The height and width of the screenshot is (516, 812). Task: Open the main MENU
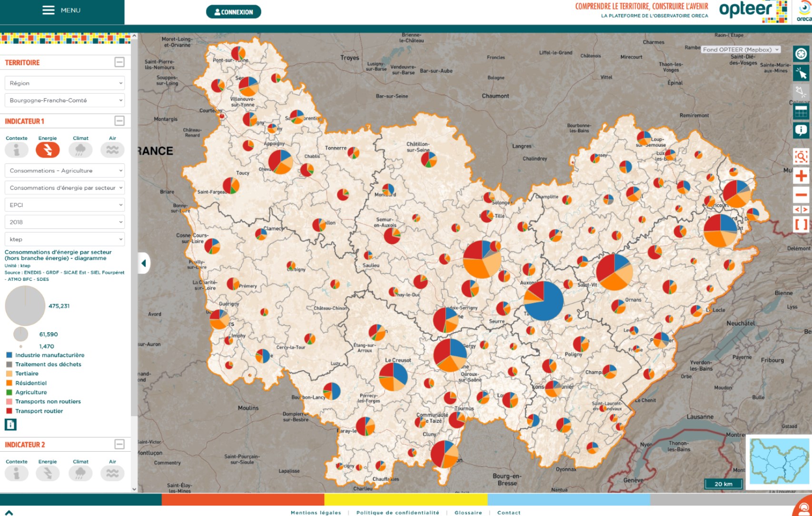point(62,10)
